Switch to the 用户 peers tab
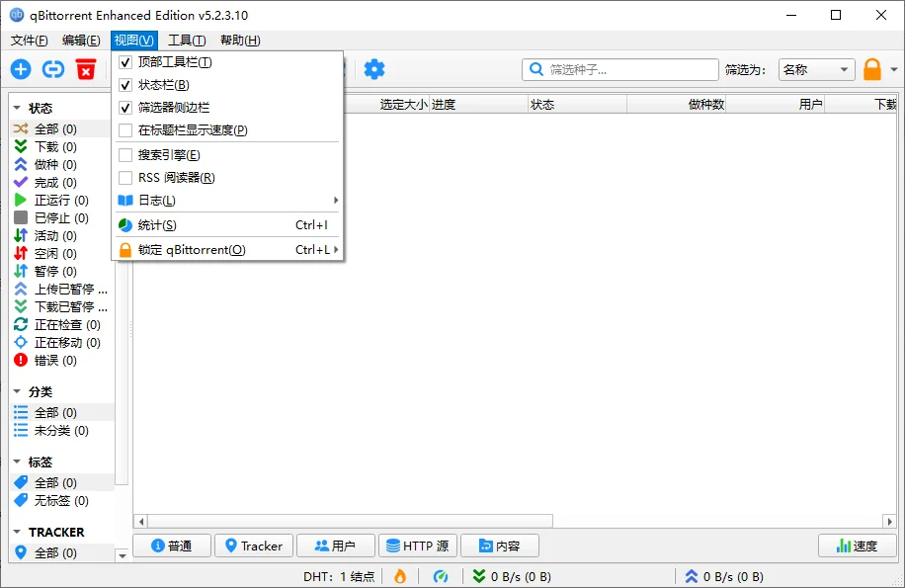The width and height of the screenshot is (905, 588). coord(335,546)
